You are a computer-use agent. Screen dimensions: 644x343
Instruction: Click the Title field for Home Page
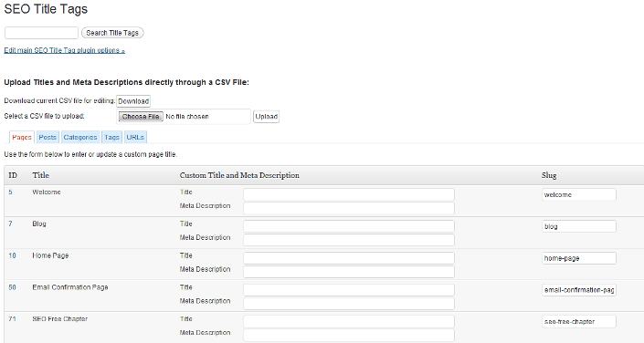(349, 258)
